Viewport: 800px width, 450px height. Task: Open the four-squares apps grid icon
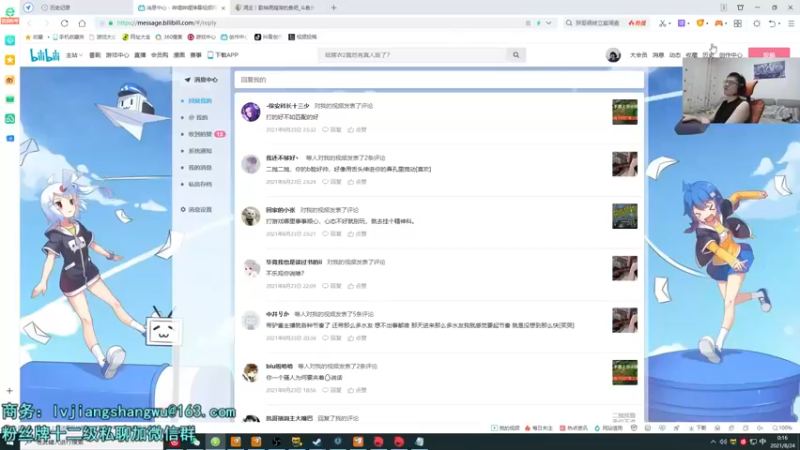pos(738,23)
